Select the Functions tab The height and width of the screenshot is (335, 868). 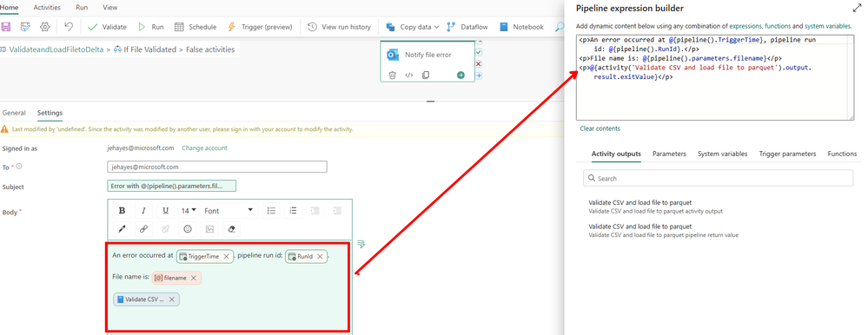click(x=842, y=154)
